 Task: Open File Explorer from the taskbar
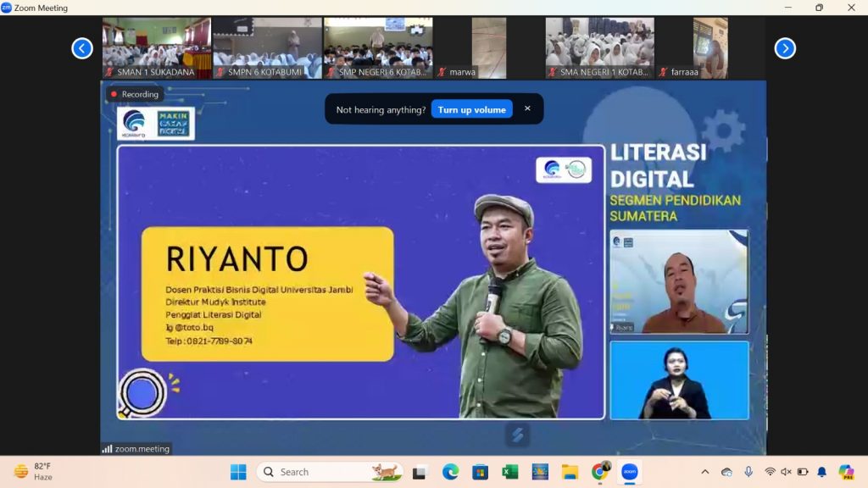tap(570, 472)
